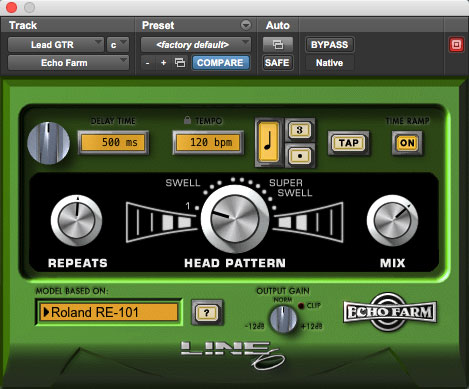This screenshot has height=389, width=469.
Task: Open the Roland RE-101 model selector
Action: [x=109, y=312]
